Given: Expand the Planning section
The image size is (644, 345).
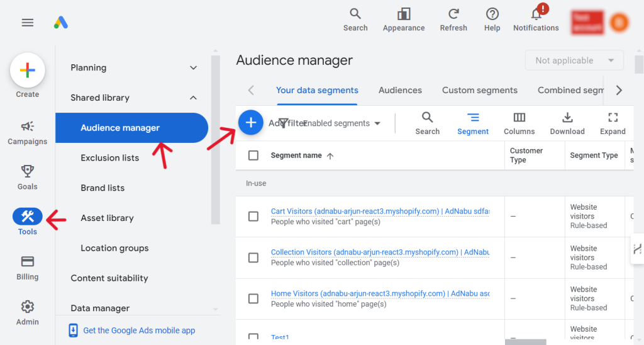Looking at the screenshot, I should coord(193,68).
